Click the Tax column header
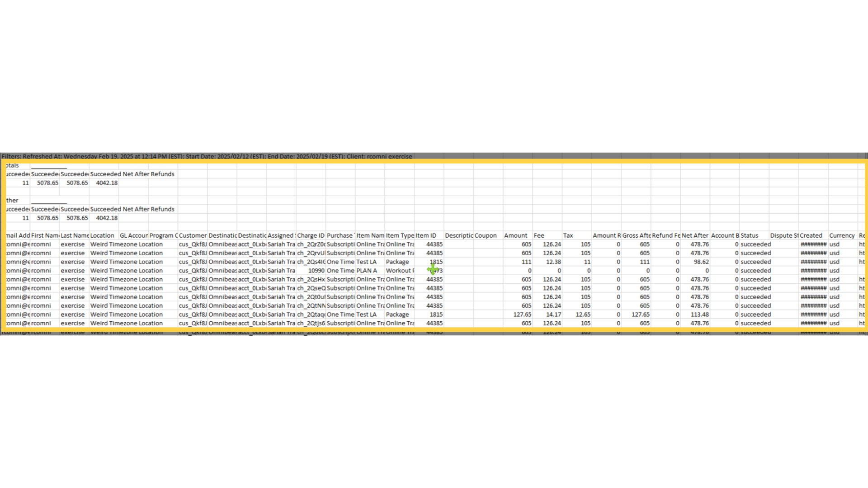The image size is (868, 488). pyautogui.click(x=567, y=235)
